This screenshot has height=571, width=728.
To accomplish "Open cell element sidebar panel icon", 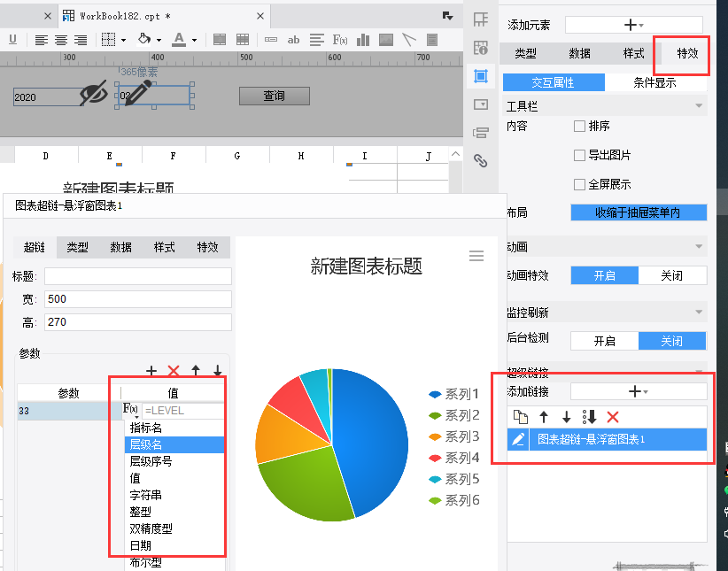I will [x=481, y=19].
